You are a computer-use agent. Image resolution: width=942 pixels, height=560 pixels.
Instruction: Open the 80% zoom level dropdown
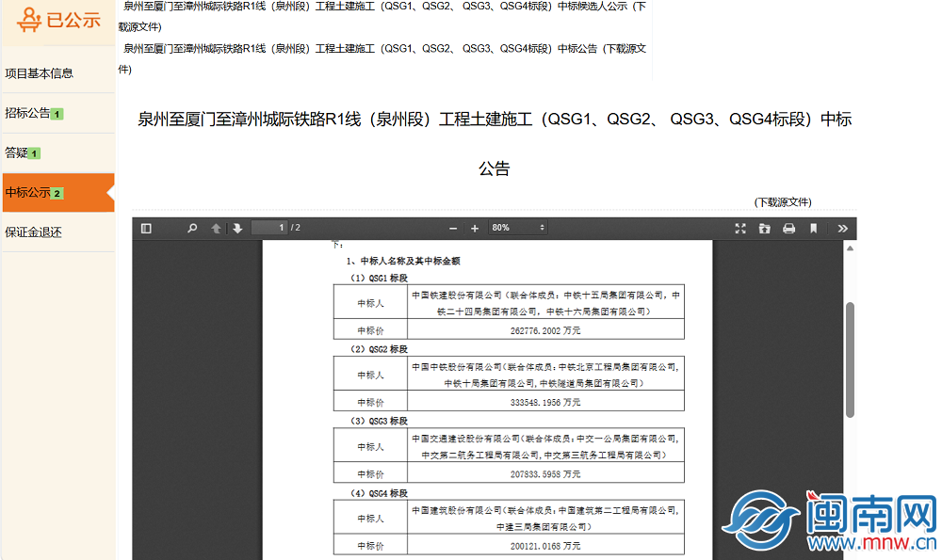tap(517, 228)
